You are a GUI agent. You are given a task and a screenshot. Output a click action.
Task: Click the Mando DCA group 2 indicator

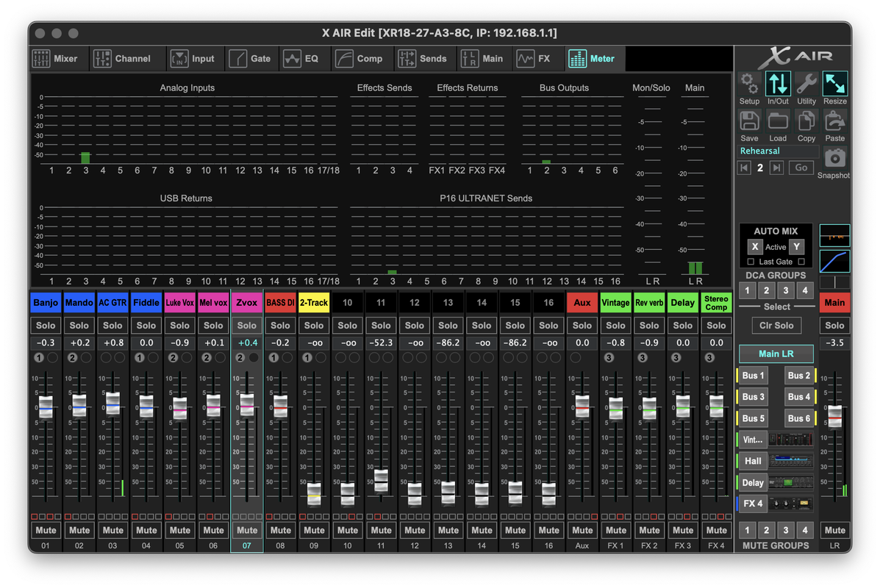pyautogui.click(x=72, y=357)
